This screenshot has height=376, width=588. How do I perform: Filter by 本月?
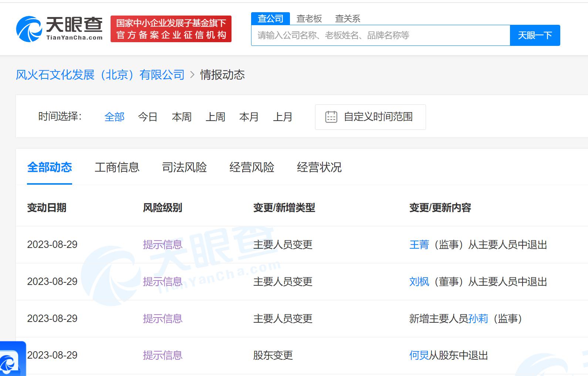[x=249, y=117]
